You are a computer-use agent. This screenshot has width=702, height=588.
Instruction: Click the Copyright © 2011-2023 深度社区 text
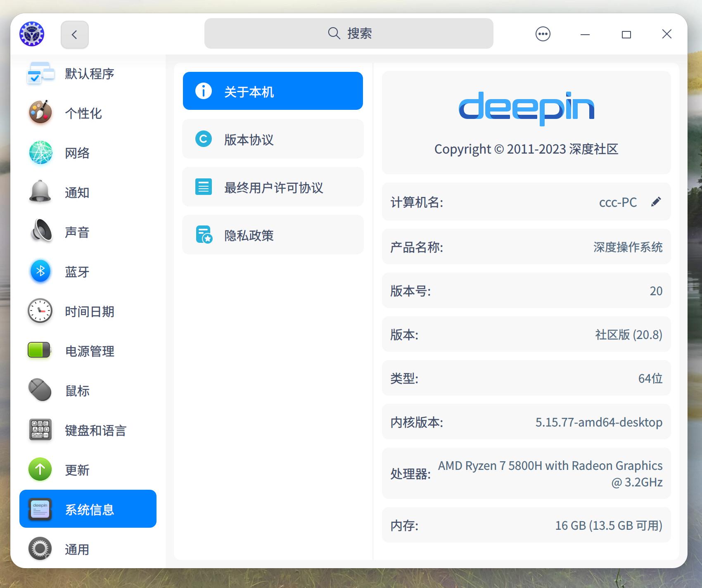[526, 149]
